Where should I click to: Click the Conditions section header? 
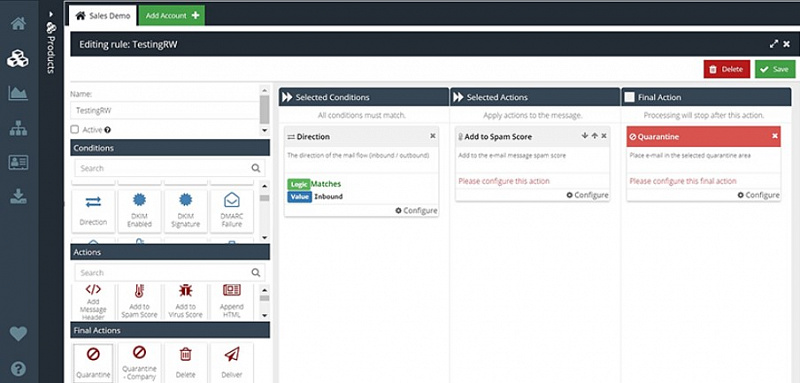[x=170, y=148]
